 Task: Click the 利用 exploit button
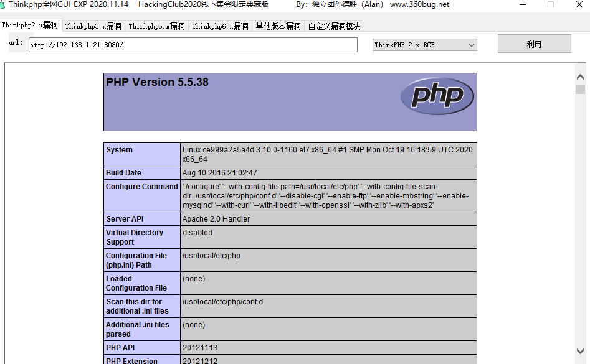[535, 44]
